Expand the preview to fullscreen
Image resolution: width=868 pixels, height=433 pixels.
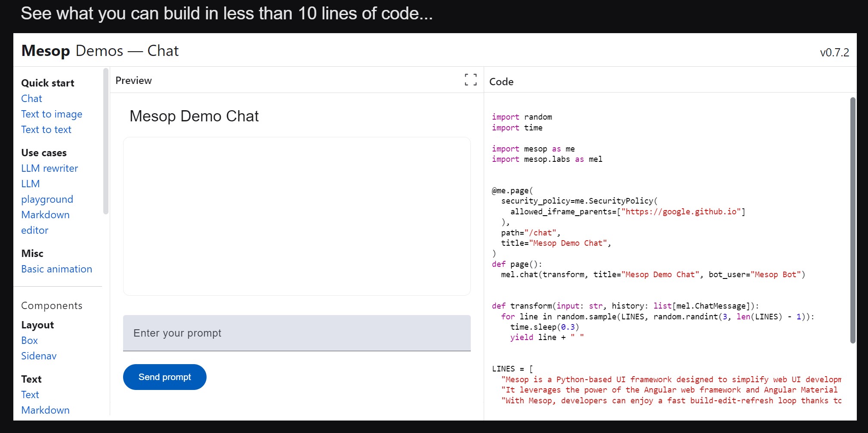[470, 80]
